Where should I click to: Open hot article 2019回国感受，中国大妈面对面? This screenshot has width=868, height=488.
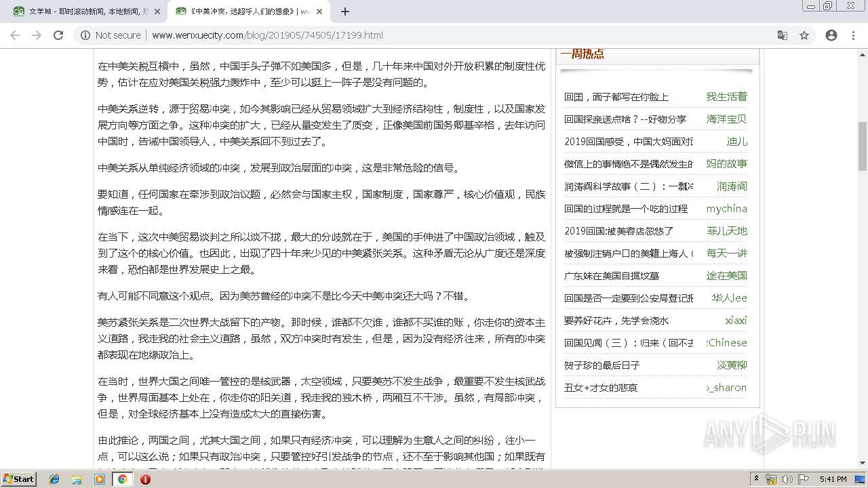pos(629,142)
